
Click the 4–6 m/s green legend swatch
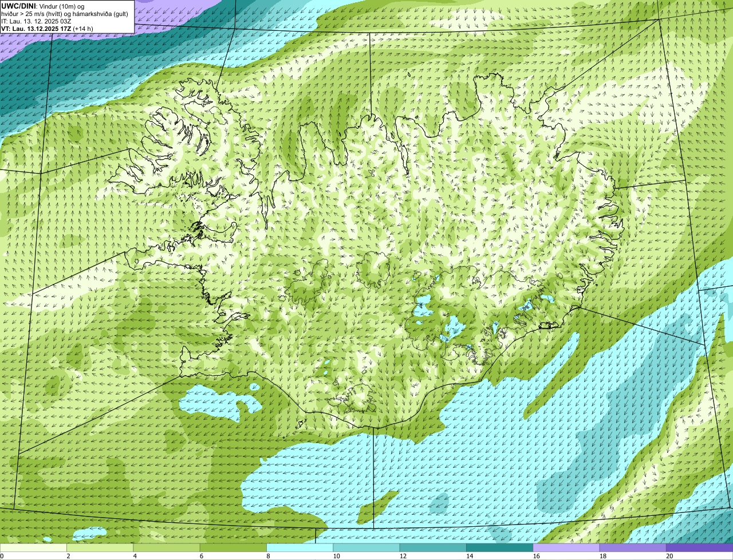(167, 547)
